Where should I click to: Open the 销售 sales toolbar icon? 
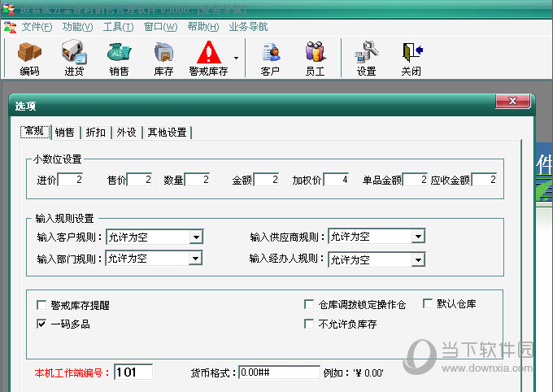tap(119, 59)
